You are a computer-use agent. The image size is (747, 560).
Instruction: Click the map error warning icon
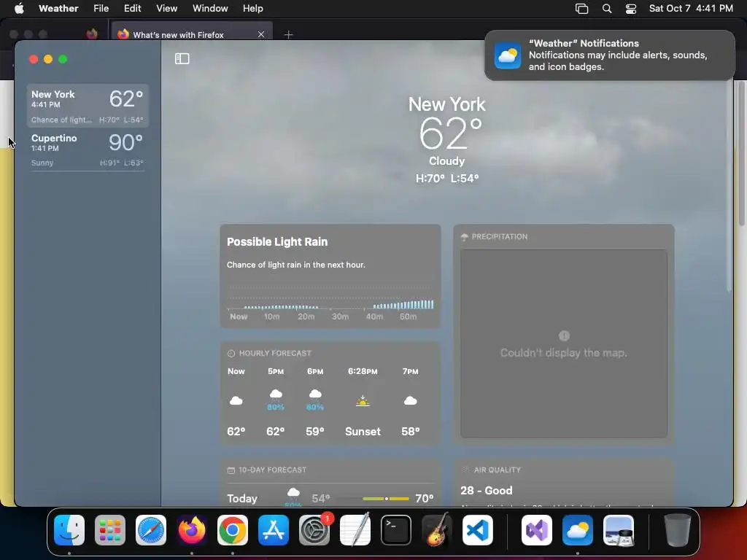[x=564, y=335]
